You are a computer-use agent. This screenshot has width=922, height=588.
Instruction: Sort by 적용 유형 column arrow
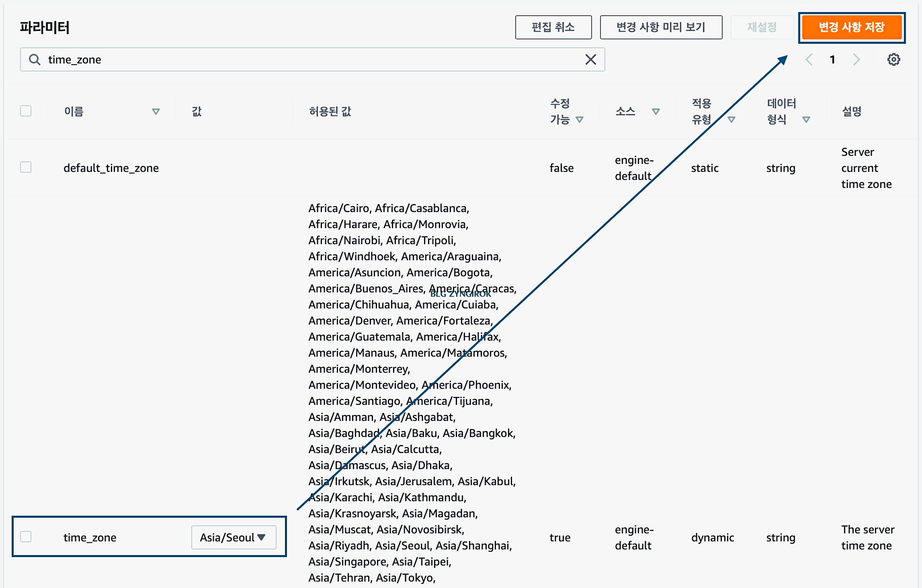pyautogui.click(x=731, y=119)
